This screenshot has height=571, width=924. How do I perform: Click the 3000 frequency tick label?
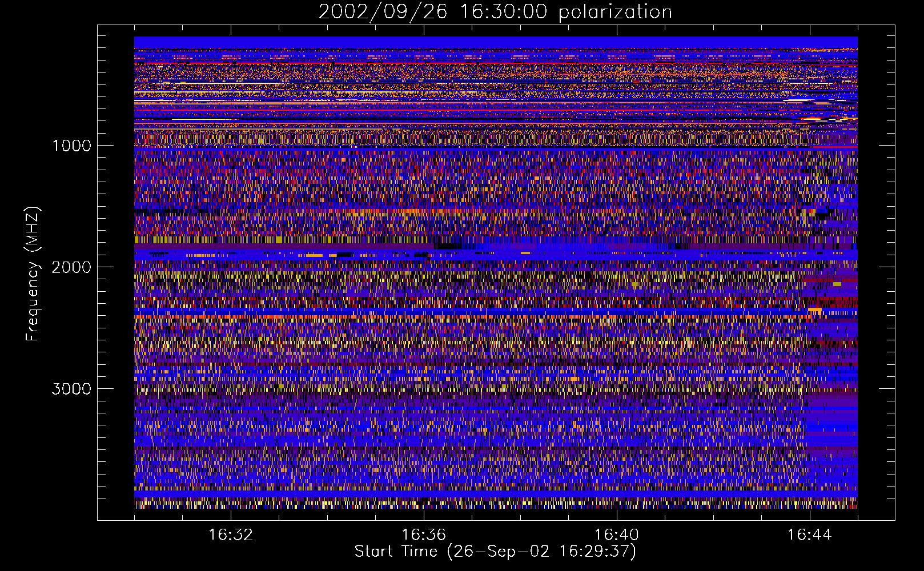[71, 389]
